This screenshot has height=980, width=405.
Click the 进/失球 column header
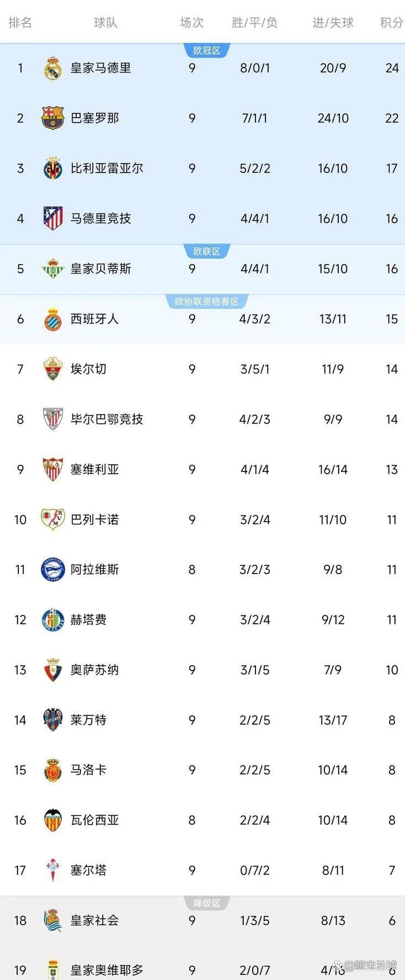coord(333,23)
